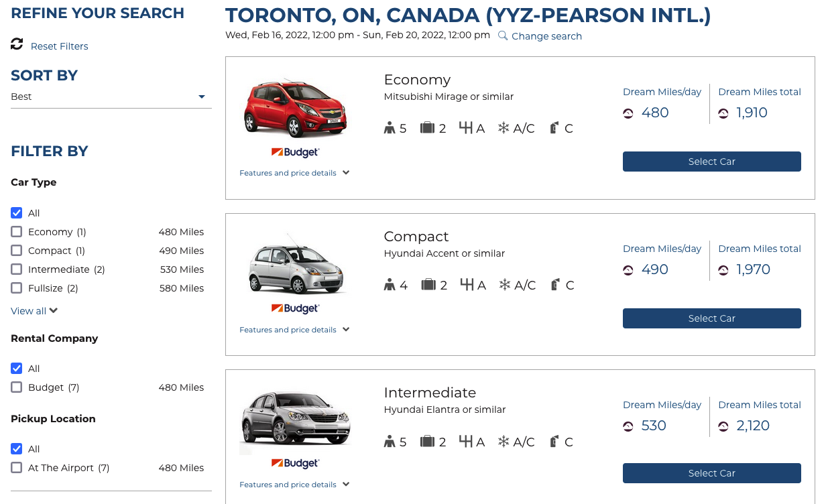Screen dimensions: 826x504
Task: Enable the Fullsize car type checkbox
Action: point(17,288)
